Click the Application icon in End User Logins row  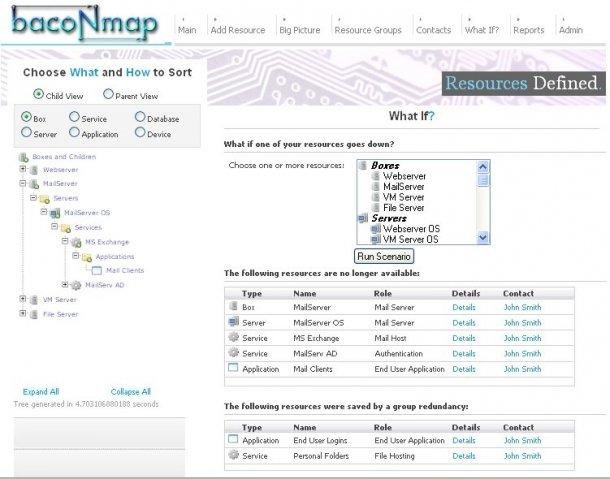[233, 439]
